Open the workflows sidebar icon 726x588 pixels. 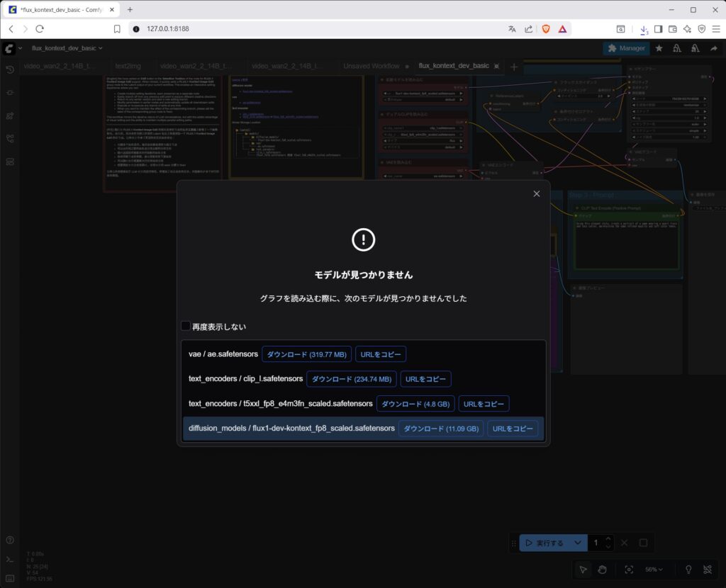(10, 139)
